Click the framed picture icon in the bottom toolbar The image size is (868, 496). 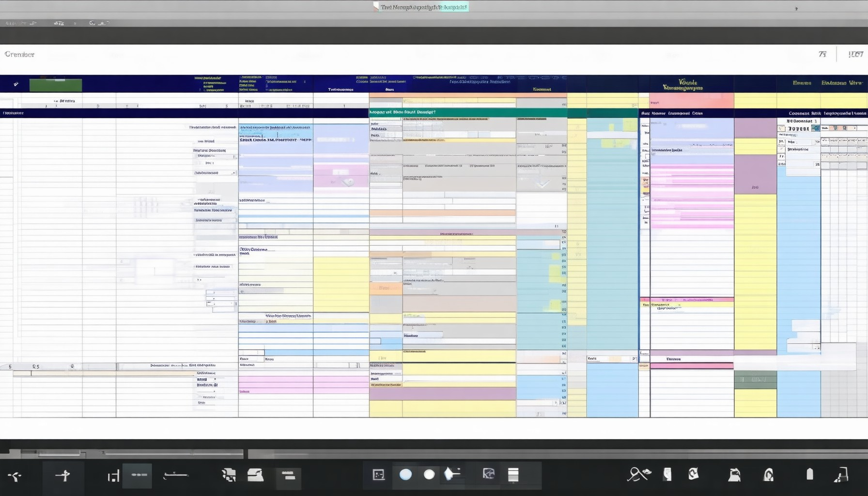[x=489, y=474]
